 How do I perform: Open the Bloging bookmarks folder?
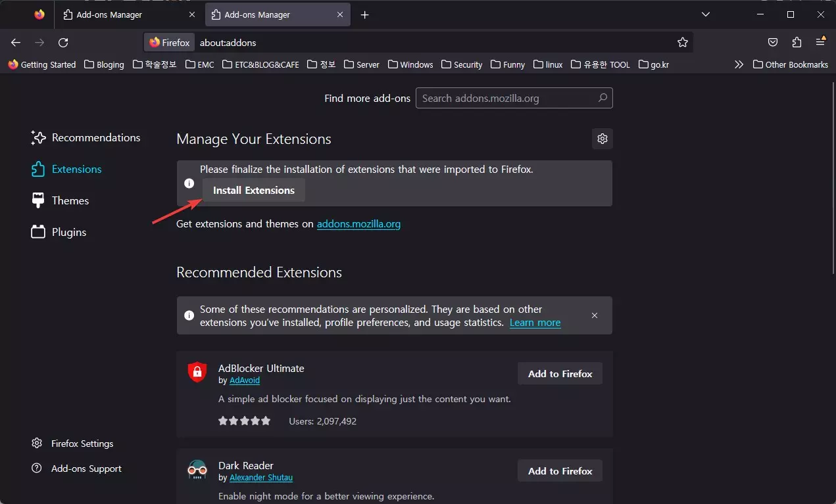[104, 64]
